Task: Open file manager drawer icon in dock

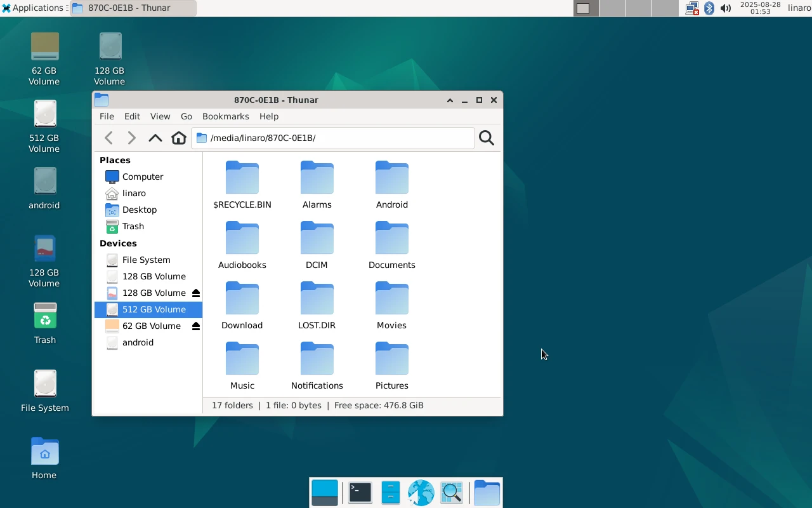Action: pos(391,493)
